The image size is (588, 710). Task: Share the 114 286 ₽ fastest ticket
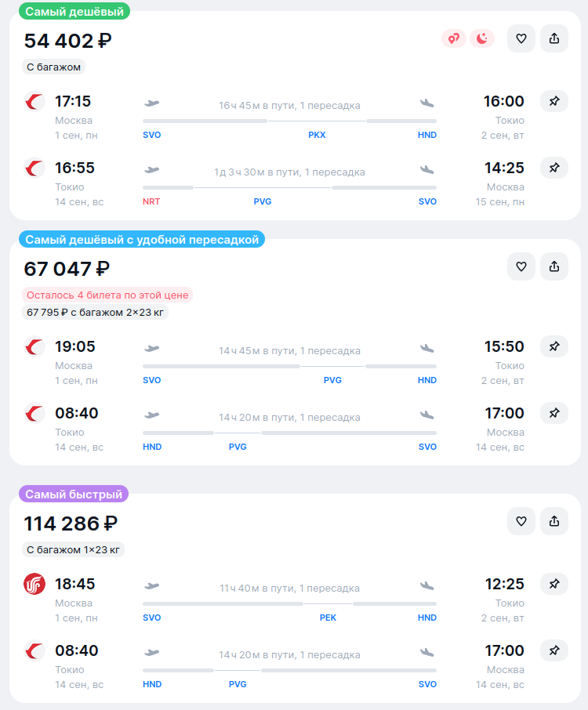[554, 521]
